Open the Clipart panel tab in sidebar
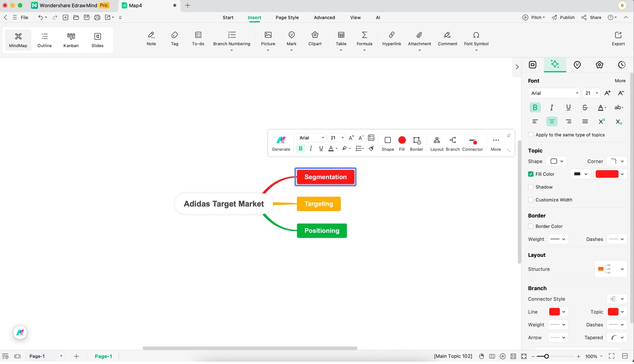 point(599,65)
